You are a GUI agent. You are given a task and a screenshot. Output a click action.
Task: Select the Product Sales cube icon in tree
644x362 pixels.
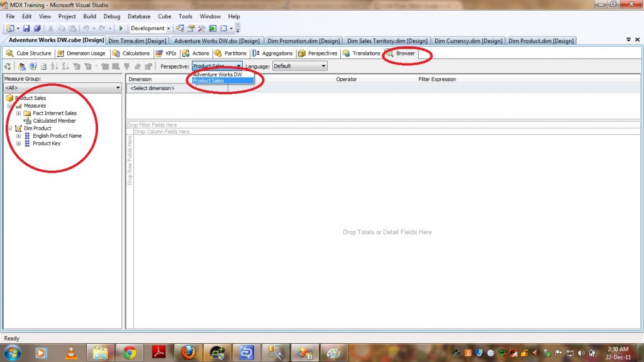pyautogui.click(x=9, y=98)
